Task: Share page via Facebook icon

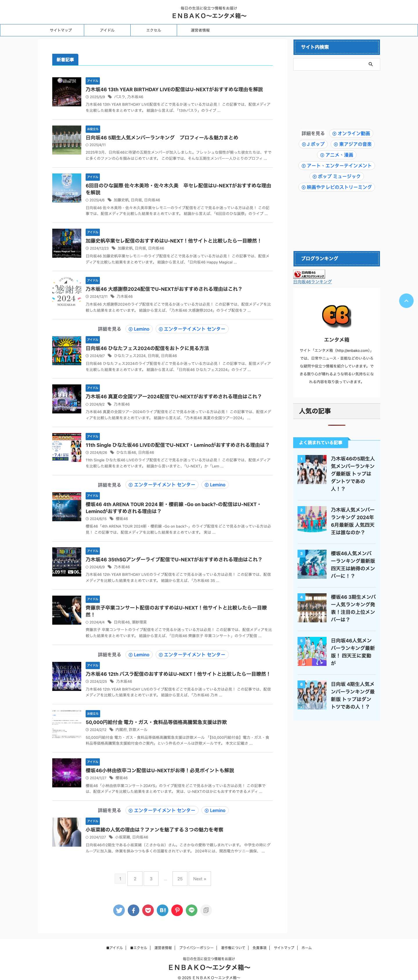Action: click(133, 910)
